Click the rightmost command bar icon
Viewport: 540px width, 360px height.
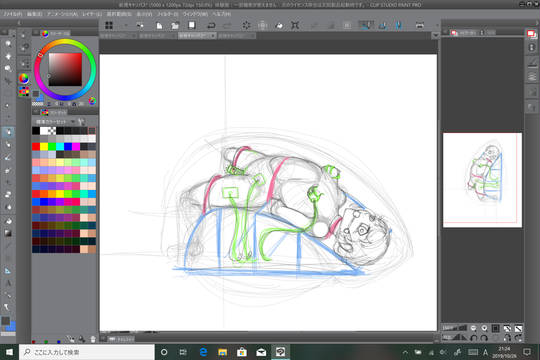(419, 25)
